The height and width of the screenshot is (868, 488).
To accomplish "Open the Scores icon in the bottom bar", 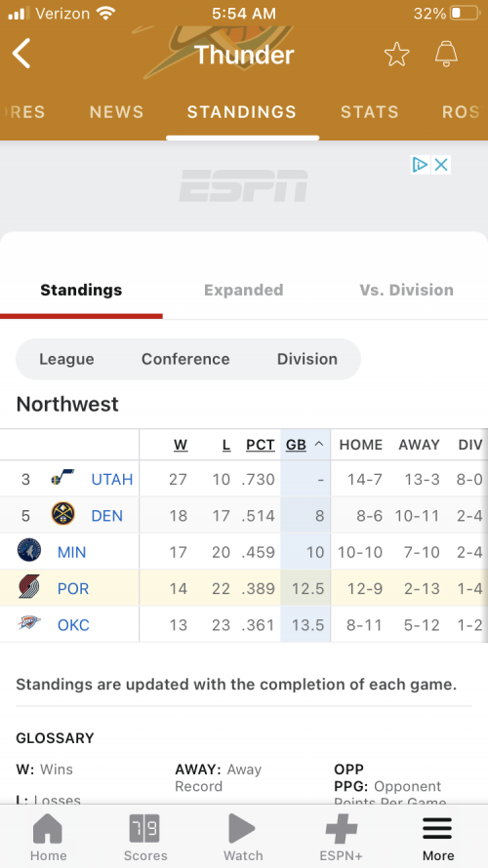I will [144, 829].
